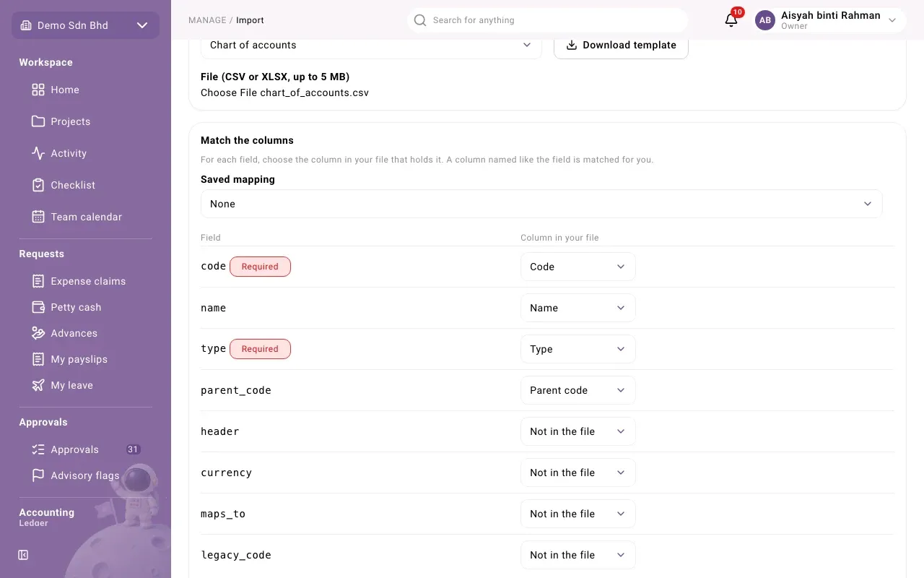
Task: Click the Petty cash wallet icon
Action: coord(38,307)
